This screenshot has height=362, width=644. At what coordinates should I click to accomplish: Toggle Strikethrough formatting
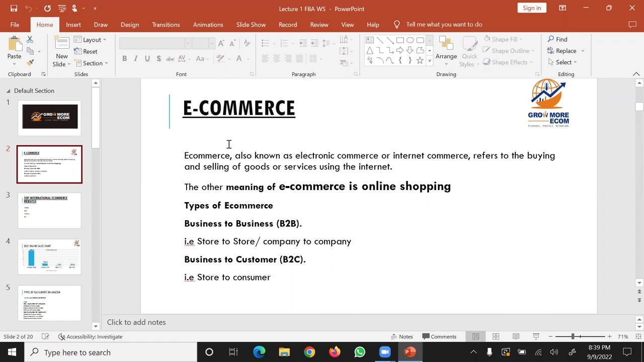point(171,58)
